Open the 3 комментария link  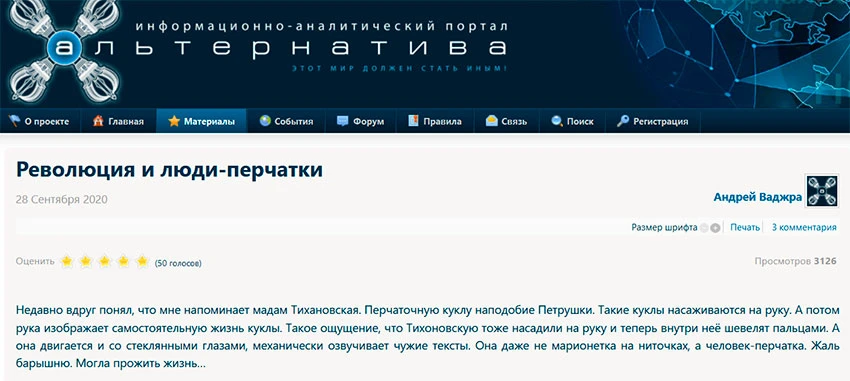click(804, 228)
